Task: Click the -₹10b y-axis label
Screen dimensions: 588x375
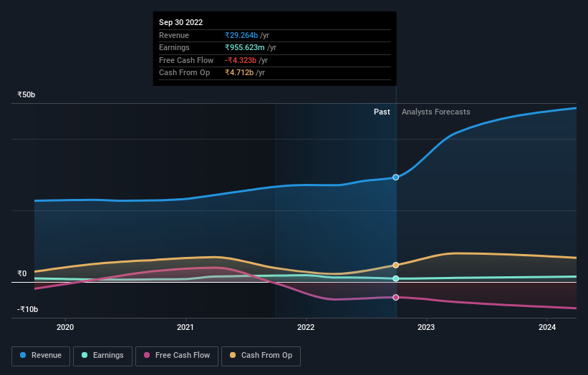Action: (x=27, y=309)
